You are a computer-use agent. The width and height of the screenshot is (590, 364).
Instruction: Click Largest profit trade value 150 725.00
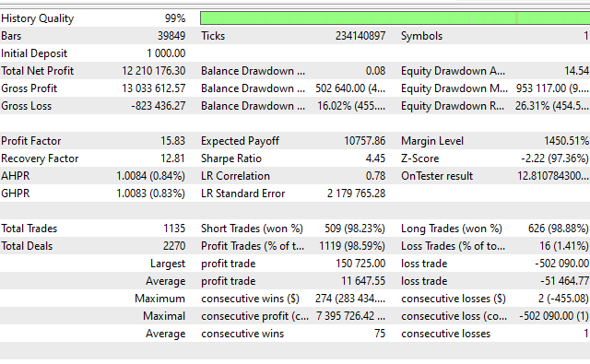[x=360, y=264]
